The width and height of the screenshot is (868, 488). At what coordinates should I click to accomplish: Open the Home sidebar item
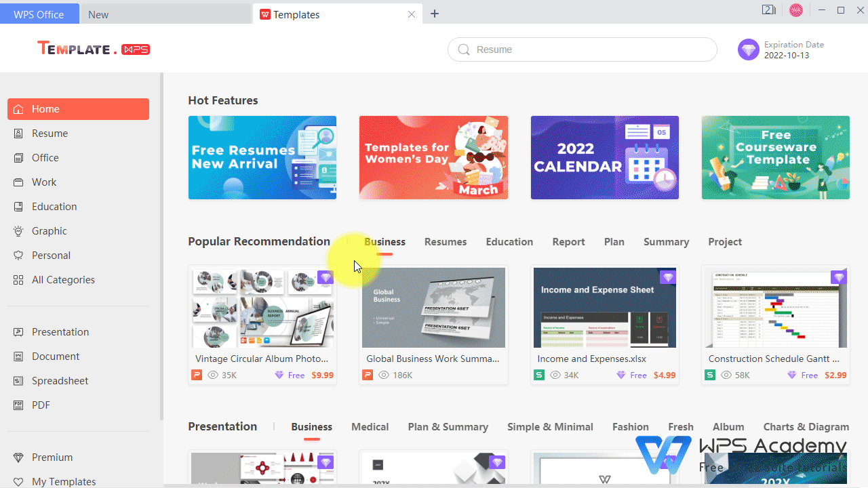(x=78, y=109)
